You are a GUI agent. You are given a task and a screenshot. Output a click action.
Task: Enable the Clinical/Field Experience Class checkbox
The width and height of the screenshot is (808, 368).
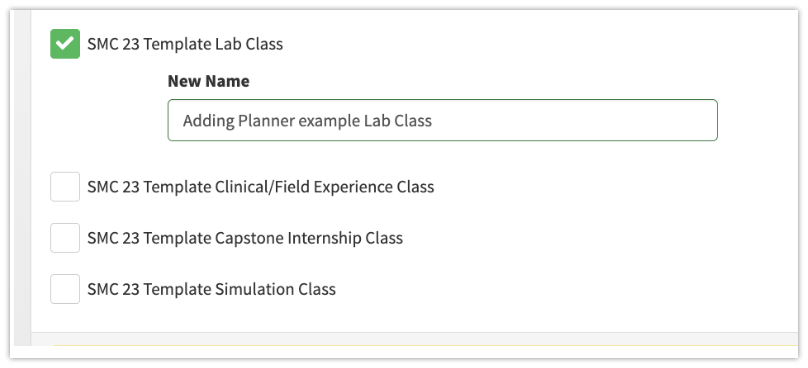tap(65, 187)
